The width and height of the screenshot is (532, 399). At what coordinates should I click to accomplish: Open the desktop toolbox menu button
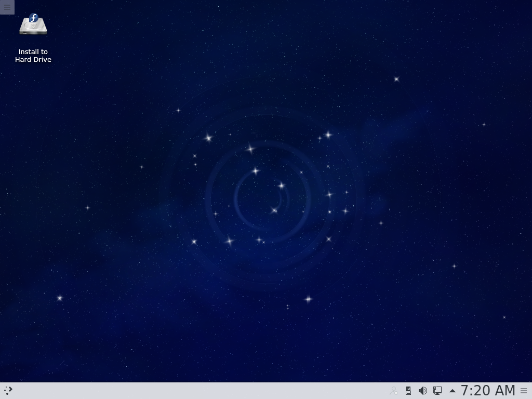7,7
